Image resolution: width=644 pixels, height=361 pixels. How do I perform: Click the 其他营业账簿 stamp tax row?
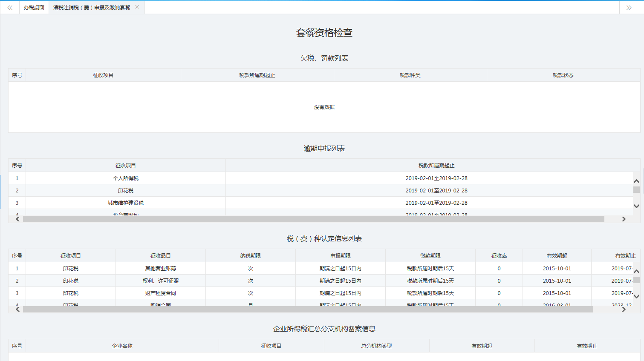click(x=161, y=269)
